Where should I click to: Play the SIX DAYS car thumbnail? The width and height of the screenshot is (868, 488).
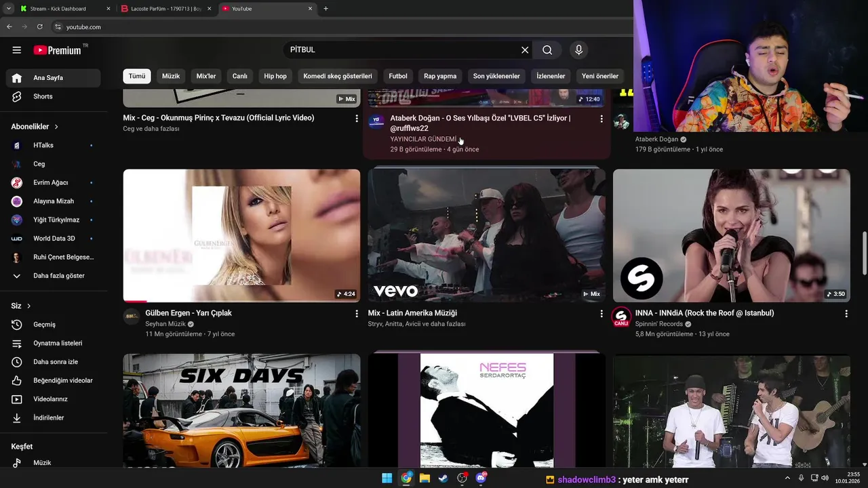coord(241,411)
